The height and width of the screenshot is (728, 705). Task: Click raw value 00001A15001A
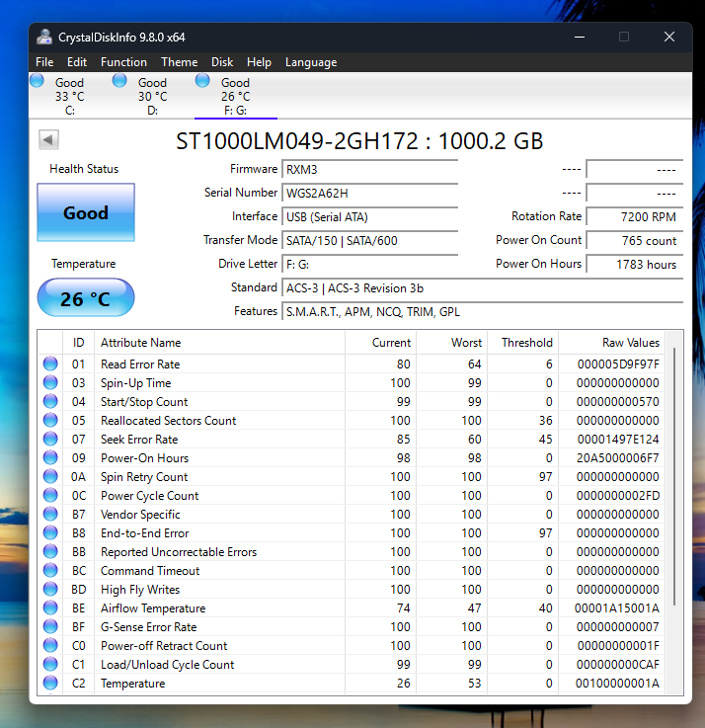pos(617,608)
